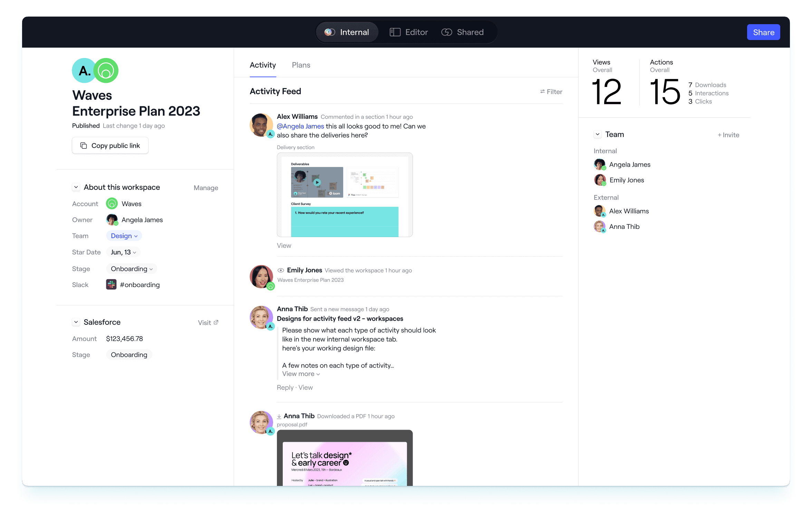Collapse About this workspace section
The height and width of the screenshot is (508, 812).
point(76,187)
